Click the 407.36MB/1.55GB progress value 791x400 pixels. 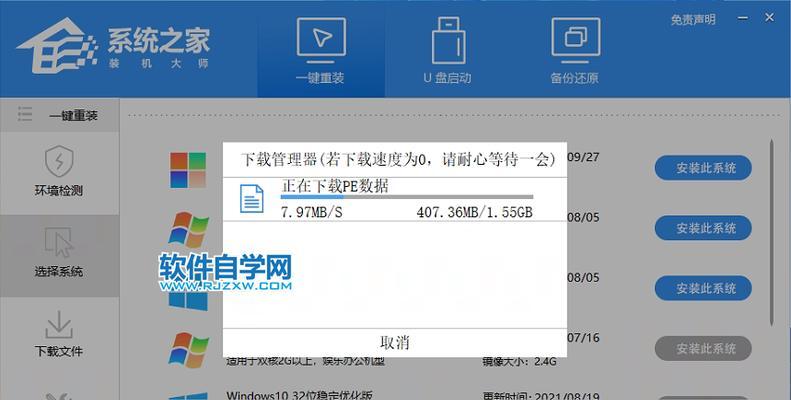point(475,212)
